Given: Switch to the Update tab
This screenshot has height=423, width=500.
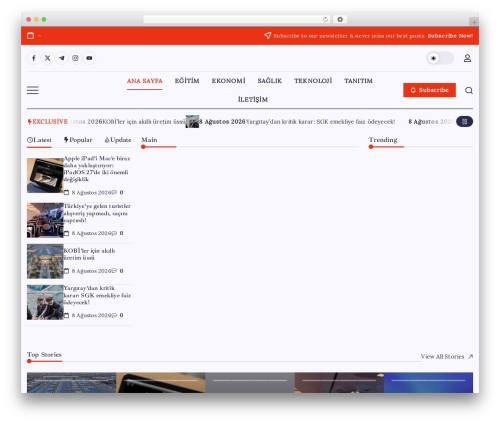Looking at the screenshot, I should pyautogui.click(x=118, y=140).
